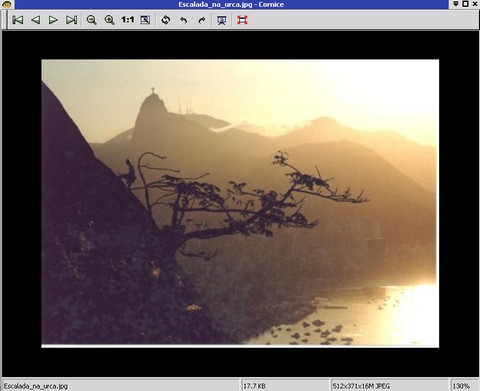
Task: Toggle full screen mode
Action: click(x=242, y=20)
